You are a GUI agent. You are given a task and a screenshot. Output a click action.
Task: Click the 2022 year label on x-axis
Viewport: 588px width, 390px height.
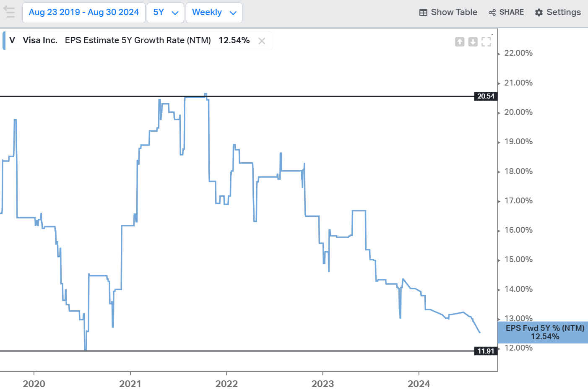click(x=226, y=384)
